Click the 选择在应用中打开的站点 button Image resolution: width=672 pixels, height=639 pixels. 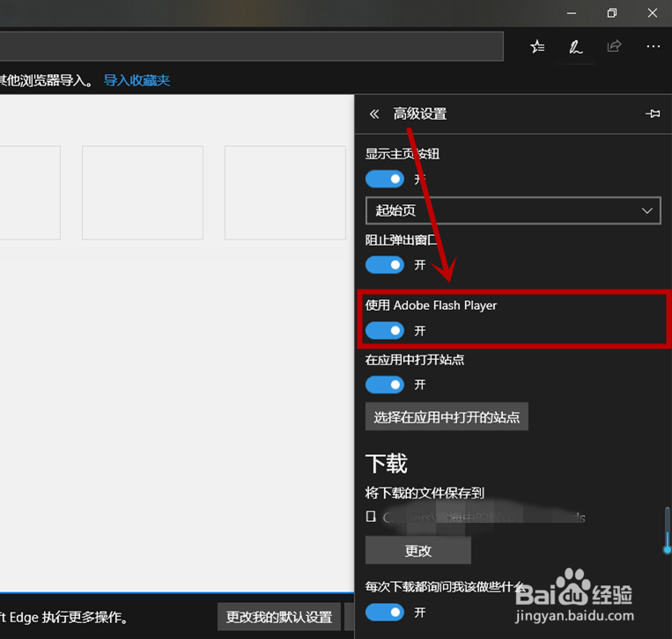pyautogui.click(x=447, y=416)
